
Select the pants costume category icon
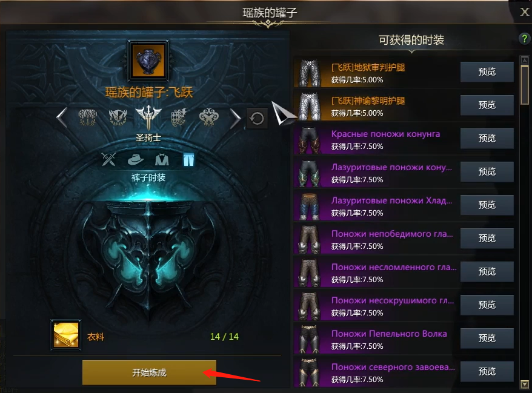(x=188, y=159)
